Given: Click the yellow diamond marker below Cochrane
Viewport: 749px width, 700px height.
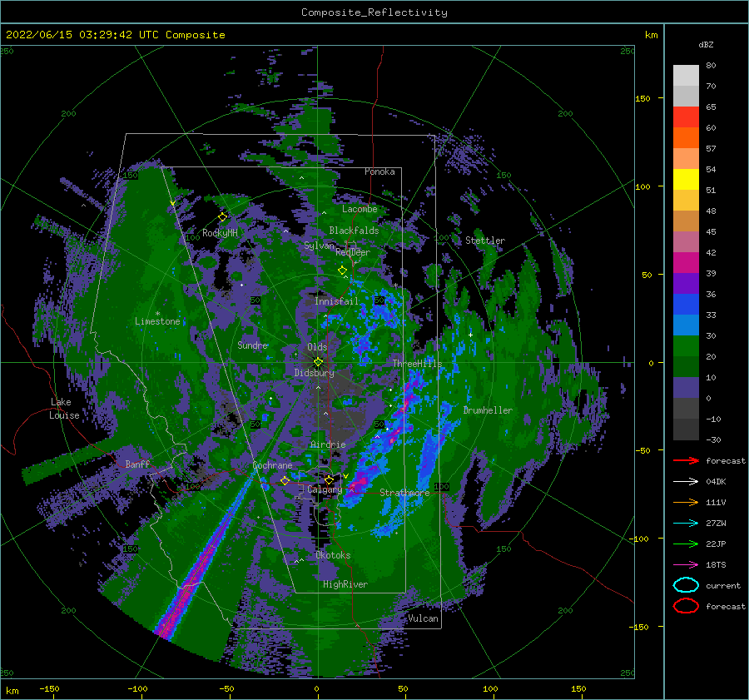Looking at the screenshot, I should (x=285, y=480).
